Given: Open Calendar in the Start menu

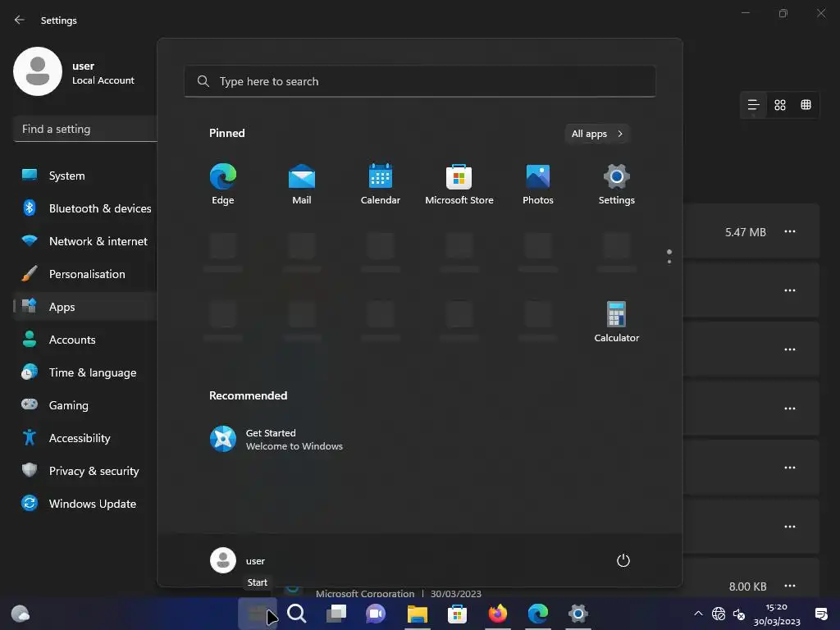Looking at the screenshot, I should pyautogui.click(x=381, y=185).
